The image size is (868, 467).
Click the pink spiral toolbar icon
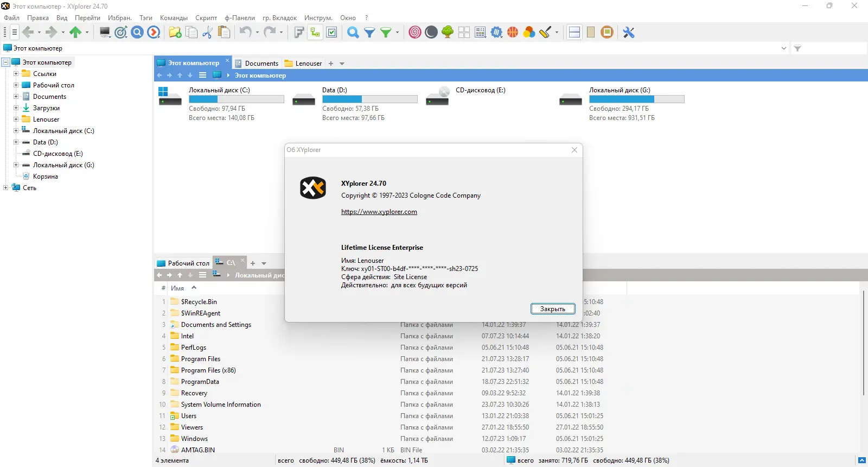[x=415, y=33]
